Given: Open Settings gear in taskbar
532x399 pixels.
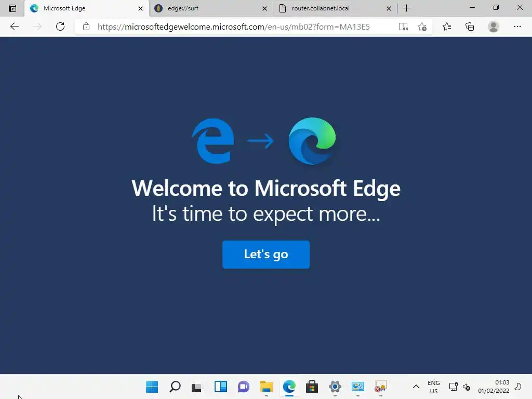Looking at the screenshot, I should click(335, 387).
